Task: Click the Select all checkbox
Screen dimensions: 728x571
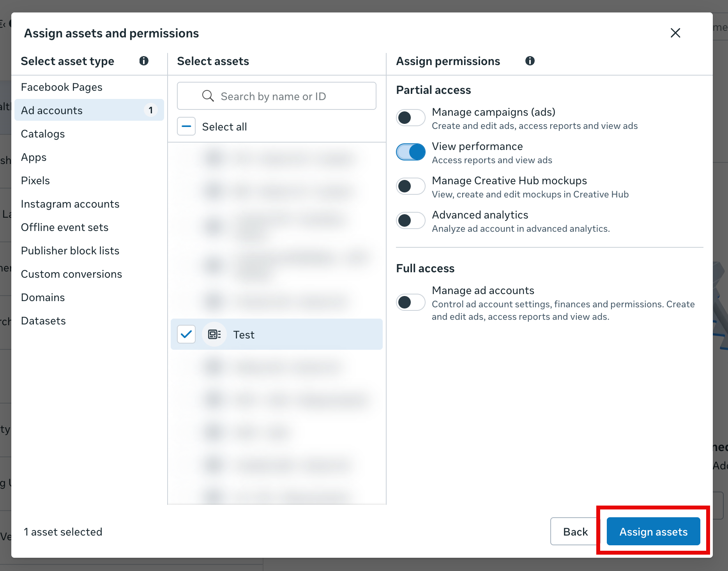Action: pyautogui.click(x=186, y=127)
